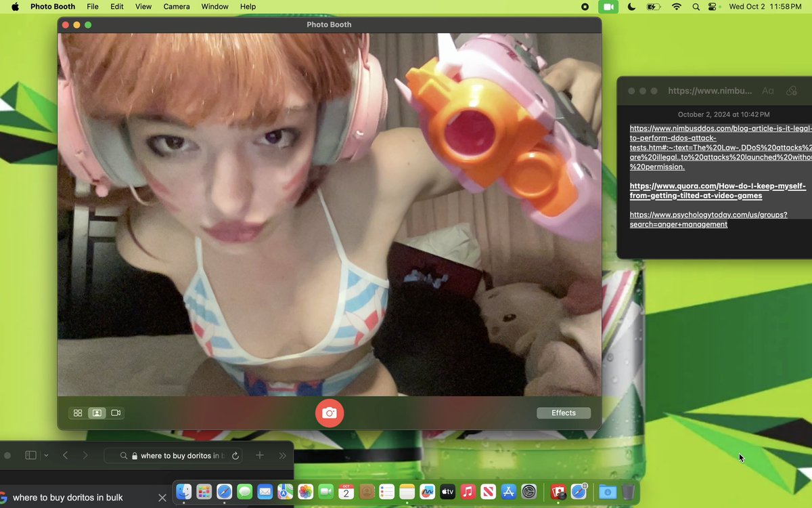The width and height of the screenshot is (812, 508).
Task: Open the Camera menu in menu bar
Action: (x=177, y=7)
